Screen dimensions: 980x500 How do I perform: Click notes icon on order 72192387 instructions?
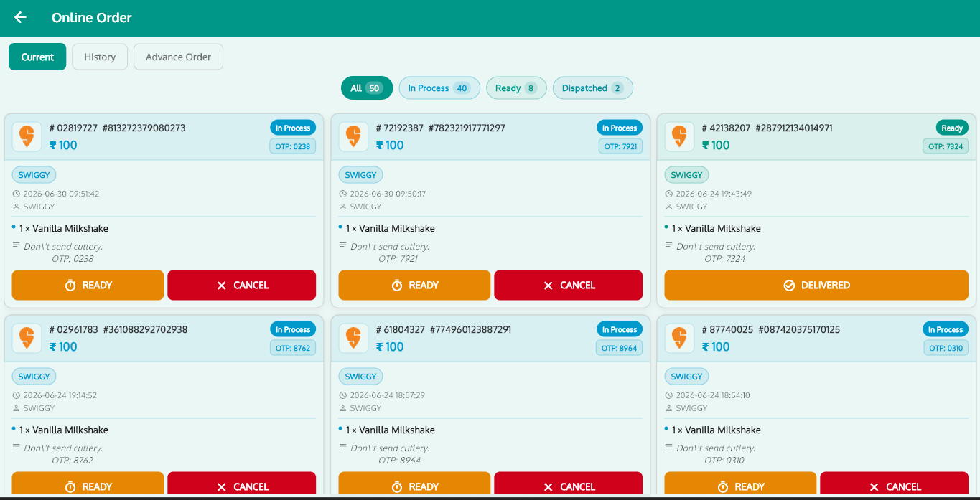[343, 245]
